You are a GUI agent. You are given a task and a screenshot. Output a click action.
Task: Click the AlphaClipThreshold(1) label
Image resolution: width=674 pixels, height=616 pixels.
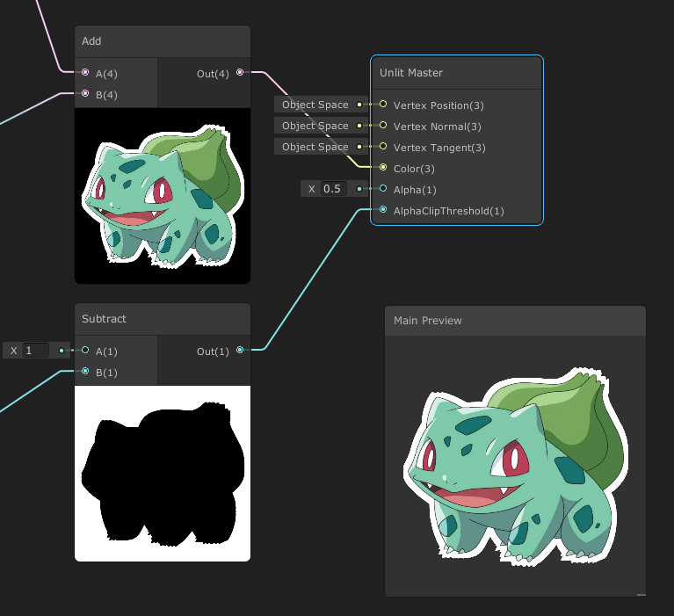tap(449, 211)
